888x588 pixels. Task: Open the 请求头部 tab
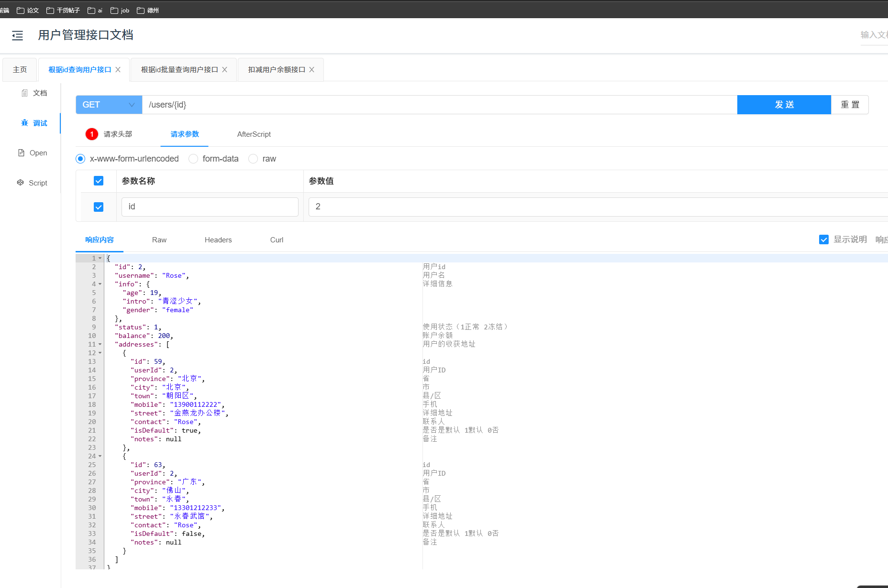[118, 134]
